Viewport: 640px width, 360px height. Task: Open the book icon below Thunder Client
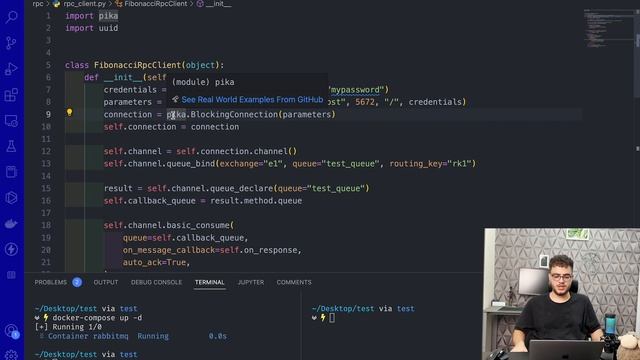point(11,275)
